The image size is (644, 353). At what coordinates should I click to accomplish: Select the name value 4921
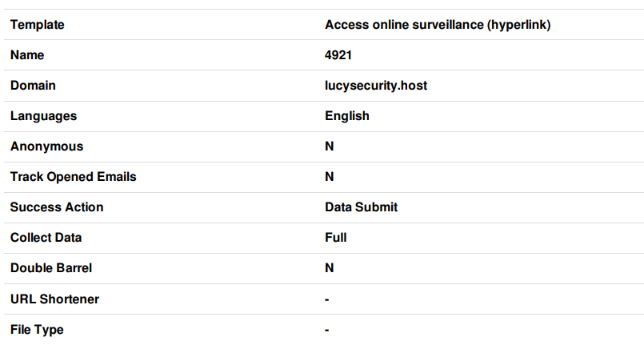pyautogui.click(x=338, y=55)
